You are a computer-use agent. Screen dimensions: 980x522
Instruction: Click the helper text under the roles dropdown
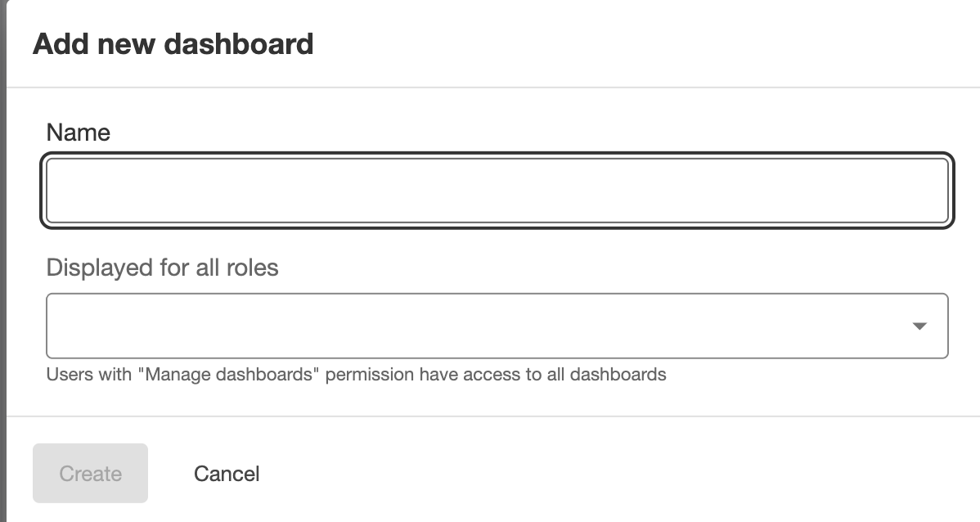pyautogui.click(x=356, y=375)
